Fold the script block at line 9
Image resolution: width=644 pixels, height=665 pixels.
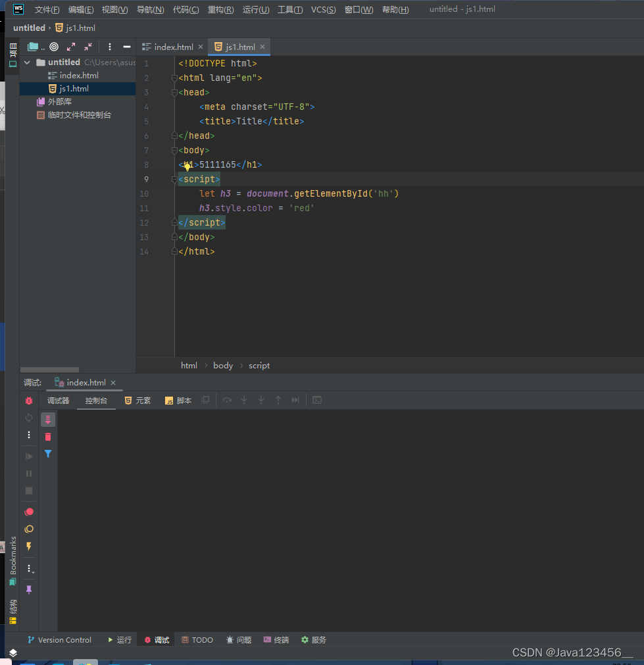click(174, 180)
